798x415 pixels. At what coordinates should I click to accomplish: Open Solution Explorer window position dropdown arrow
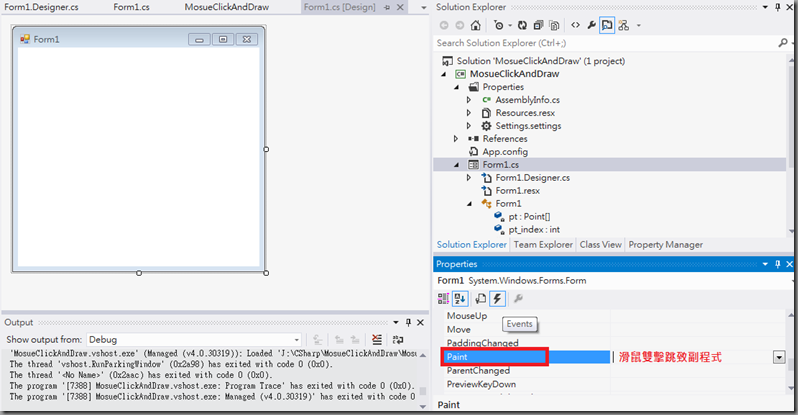pos(765,7)
